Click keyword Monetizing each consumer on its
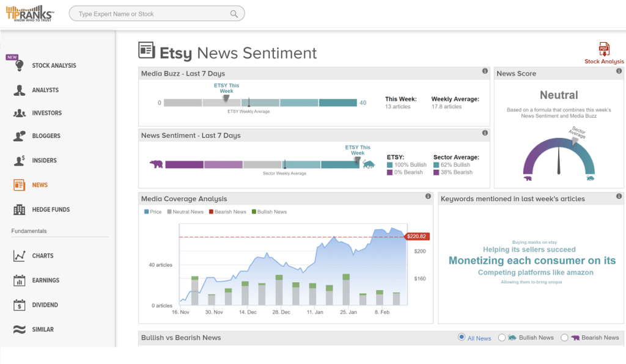Screen dimensions: 626x364 click(532, 261)
